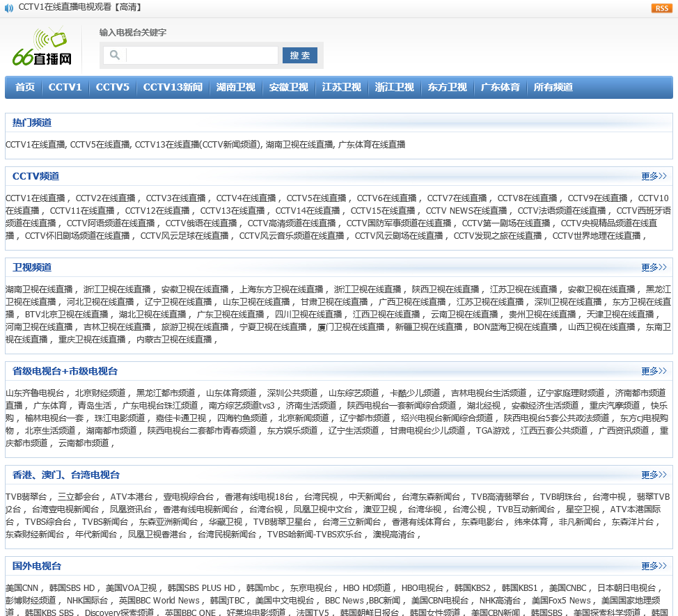678x616 pixels.
Task: Expand 更多>> in 香港、澳门、台湾电视台 section
Action: 654,475
